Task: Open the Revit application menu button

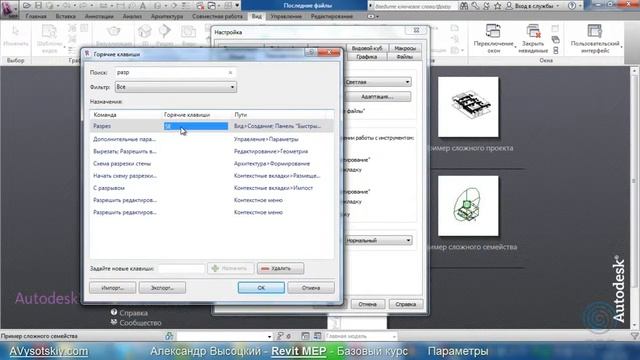Action: pyautogui.click(x=9, y=9)
